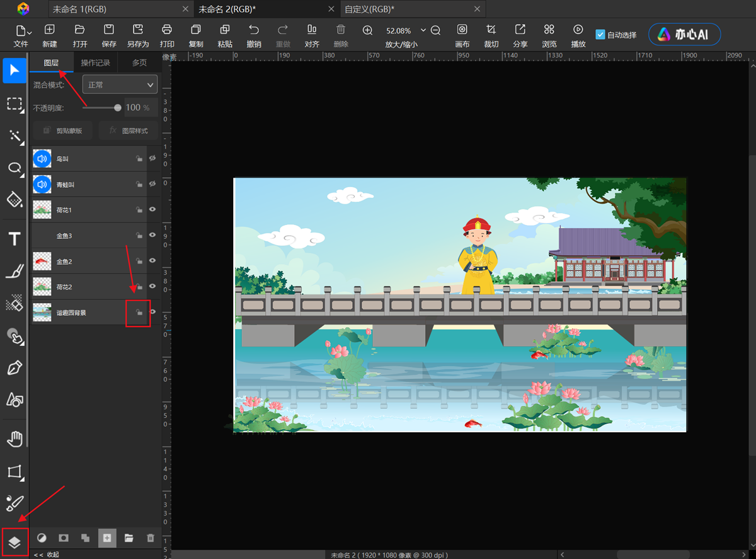This screenshot has height=559, width=756.
Task: Select the Pen tool
Action: (14, 368)
